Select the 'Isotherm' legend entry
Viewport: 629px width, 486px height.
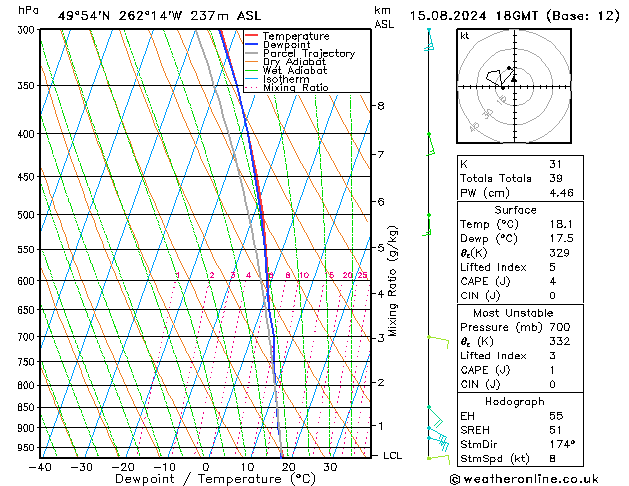coord(286,79)
